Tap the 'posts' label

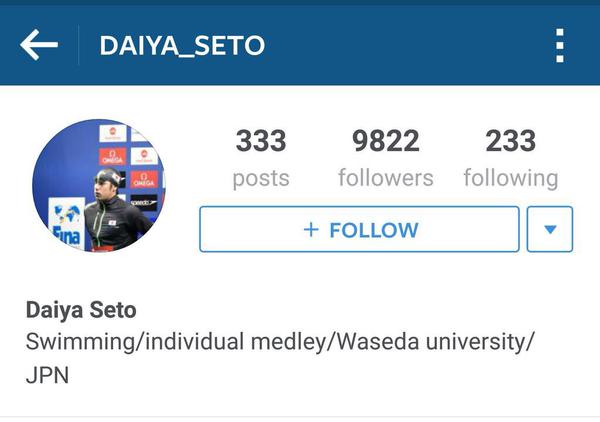(x=261, y=178)
